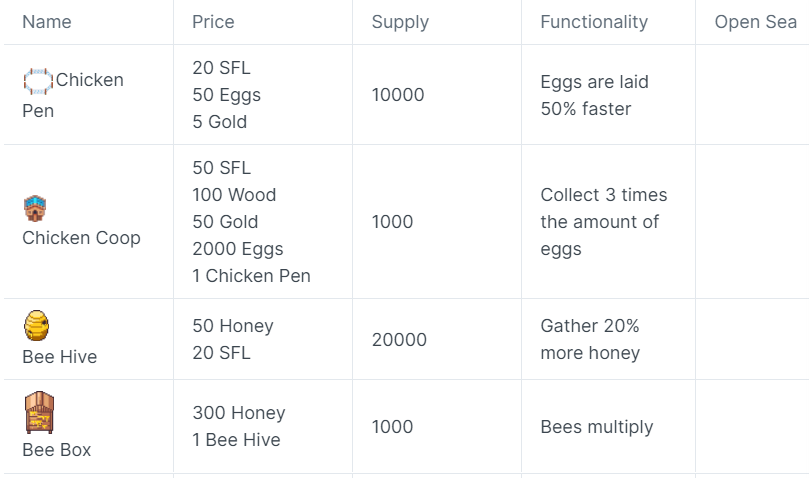Image resolution: width=809 pixels, height=478 pixels.
Task: Click the Chicken Pen name text
Action: 73,95
